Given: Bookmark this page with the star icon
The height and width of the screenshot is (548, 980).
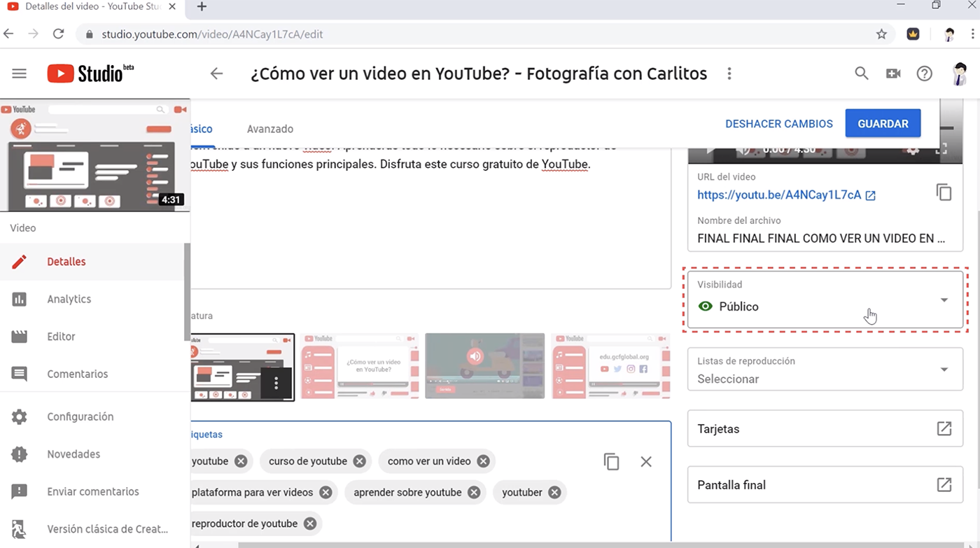Looking at the screenshot, I should click(x=881, y=34).
